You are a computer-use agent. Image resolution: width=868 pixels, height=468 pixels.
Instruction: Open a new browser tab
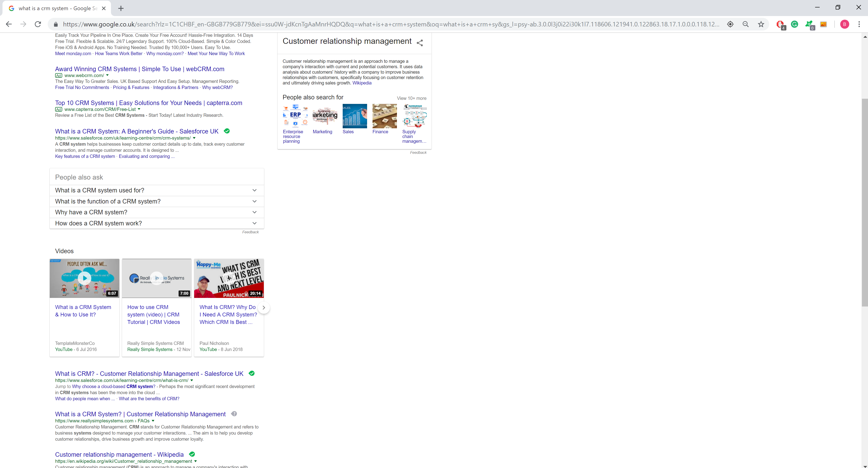(x=121, y=8)
